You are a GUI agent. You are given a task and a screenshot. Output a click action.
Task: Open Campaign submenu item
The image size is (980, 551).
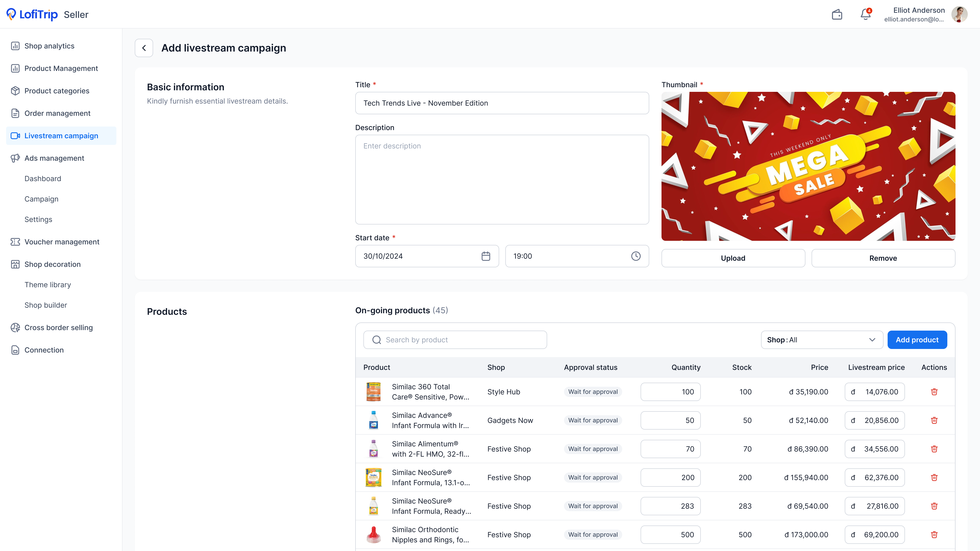coord(41,199)
